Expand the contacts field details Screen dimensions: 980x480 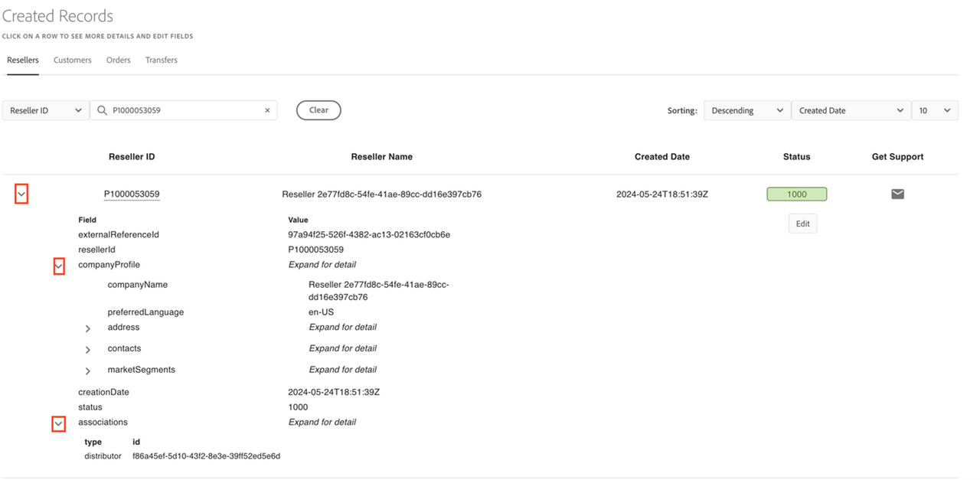(88, 350)
